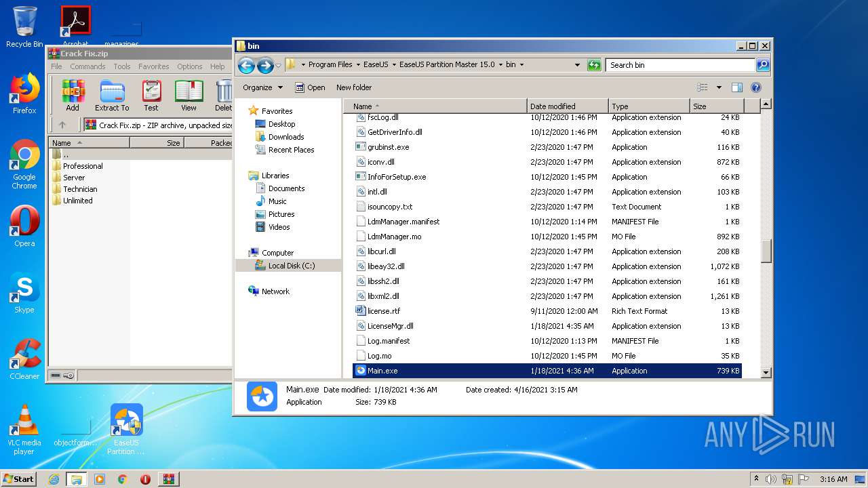Open Opera desktop shortcut
This screenshot has height=488, width=868.
(24, 226)
